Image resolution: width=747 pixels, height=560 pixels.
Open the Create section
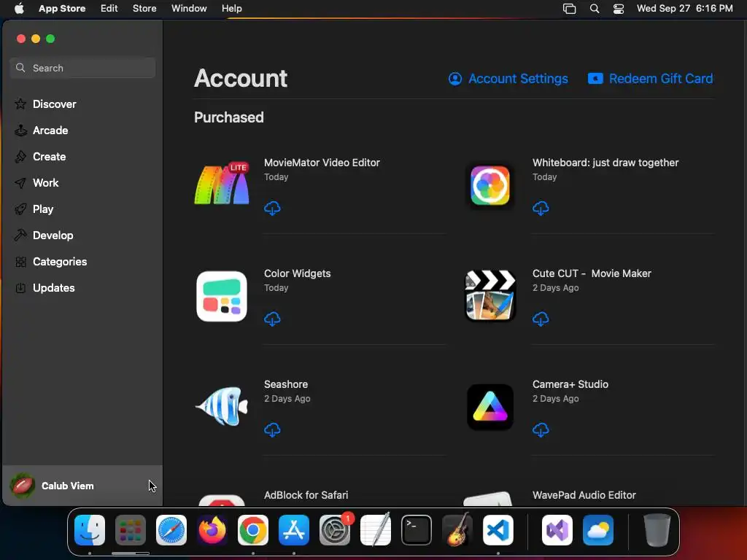(x=82, y=157)
